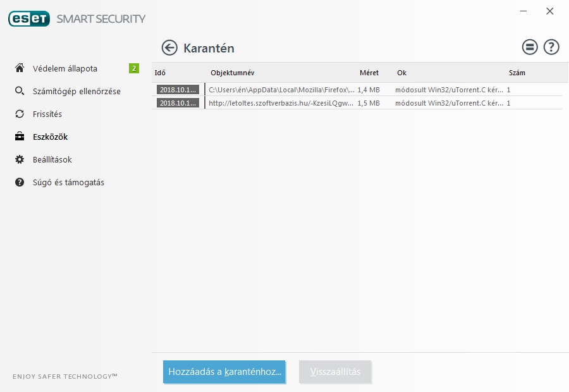Open the quarantine options menu icon
This screenshot has height=392, width=569.
click(x=530, y=47)
